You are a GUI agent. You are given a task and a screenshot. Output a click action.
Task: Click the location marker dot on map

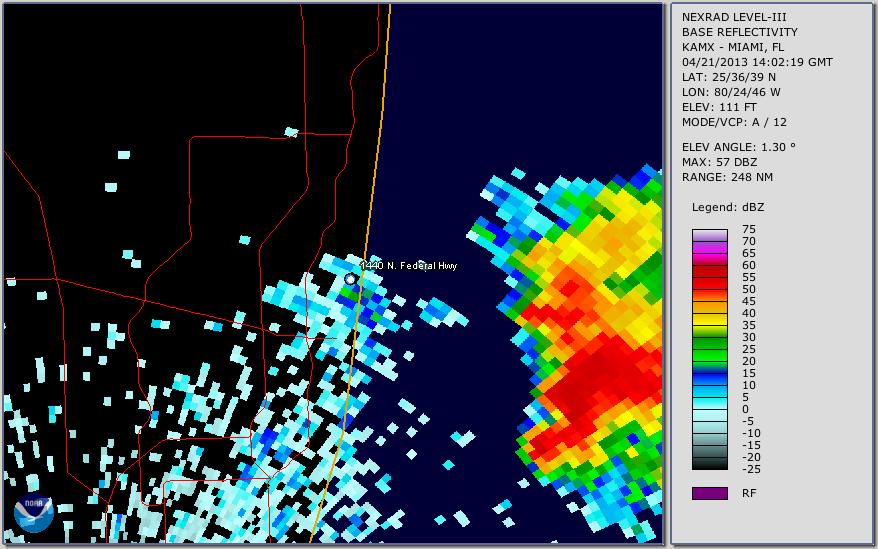350,279
